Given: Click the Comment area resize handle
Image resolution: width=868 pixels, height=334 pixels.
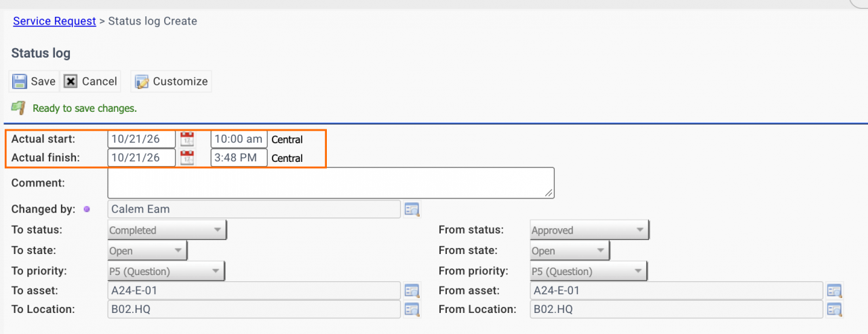Looking at the screenshot, I should [x=549, y=193].
